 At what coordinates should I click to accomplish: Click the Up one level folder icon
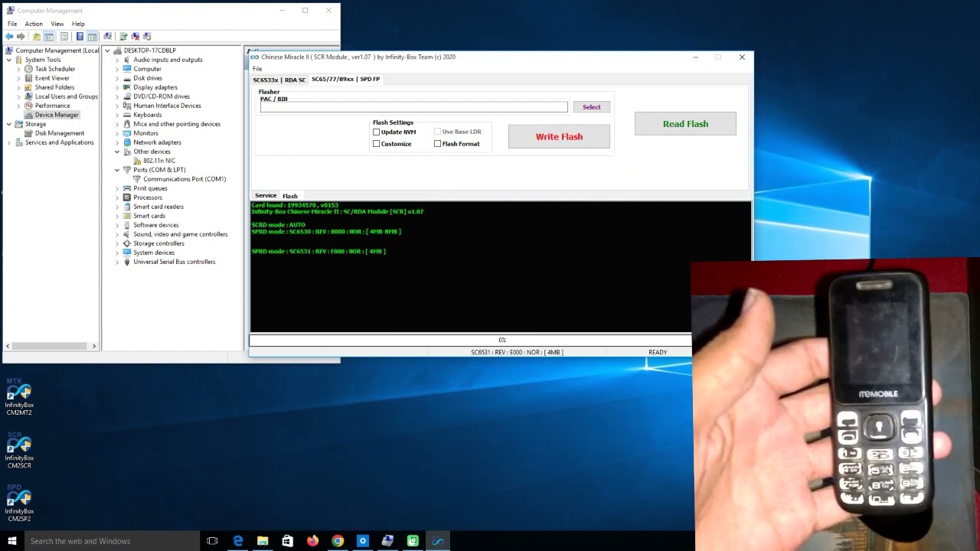coord(37,36)
